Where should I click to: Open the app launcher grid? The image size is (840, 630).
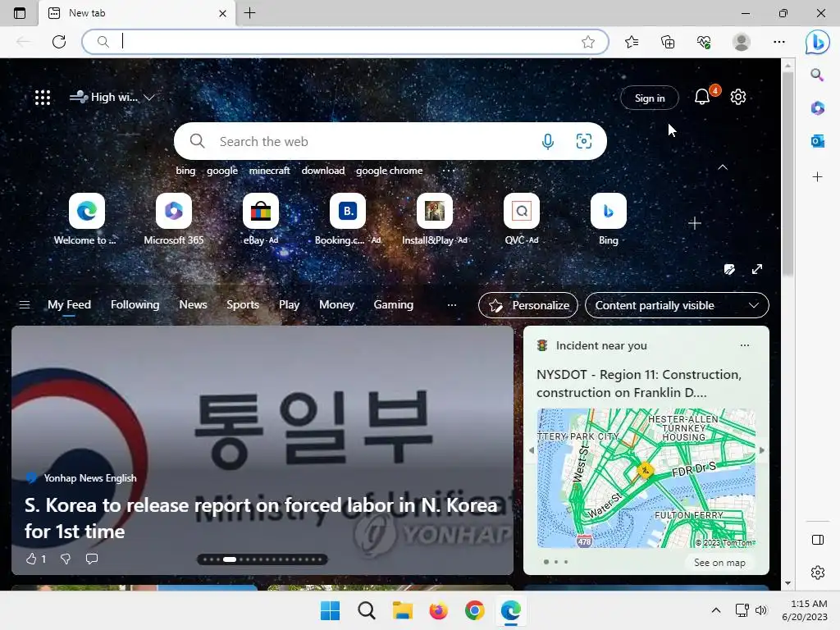pyautogui.click(x=43, y=98)
